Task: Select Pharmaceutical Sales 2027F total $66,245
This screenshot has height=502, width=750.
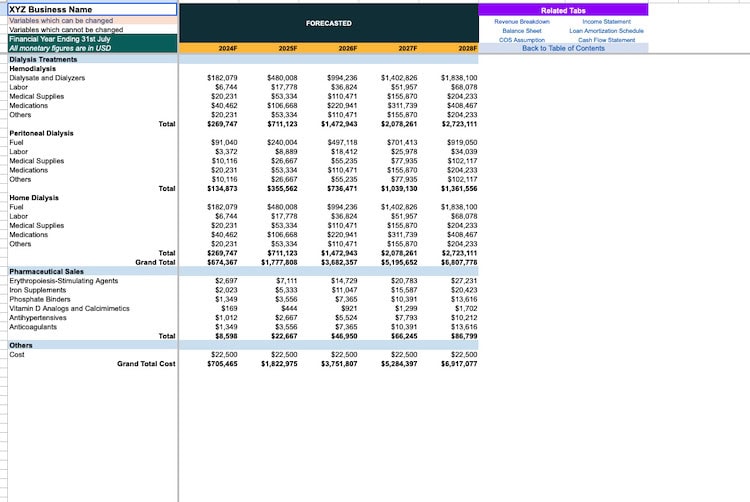Action: (404, 336)
